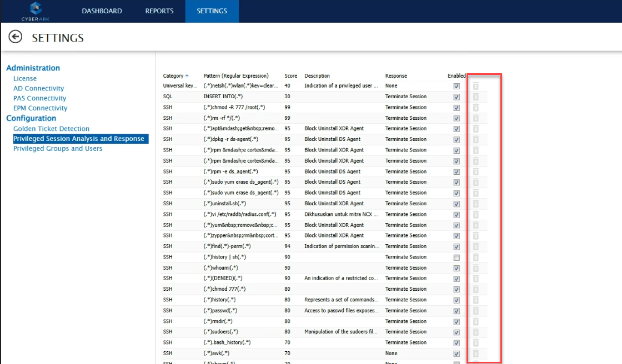Delete the passwd rule
This screenshot has height=364, width=622.
[x=475, y=311]
